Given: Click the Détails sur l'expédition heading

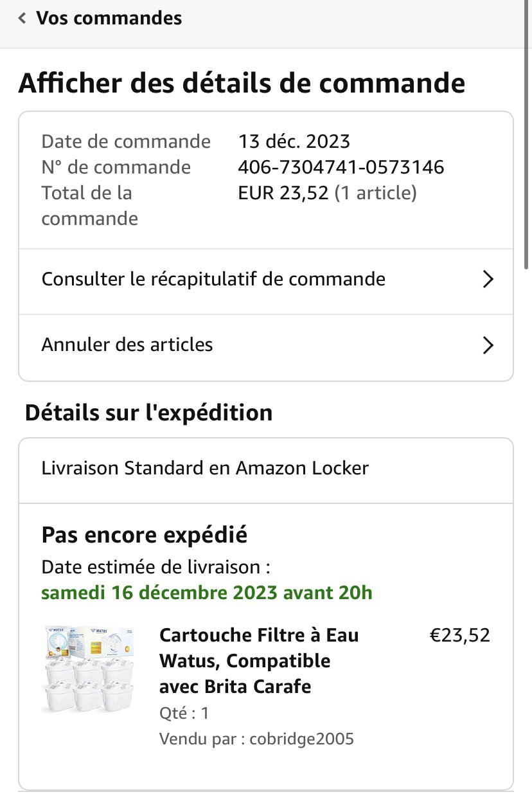Looking at the screenshot, I should pos(148,413).
